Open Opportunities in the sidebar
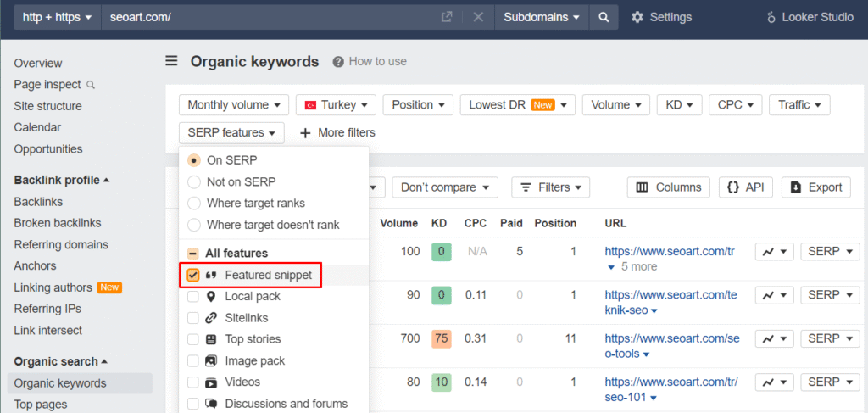 tap(48, 149)
